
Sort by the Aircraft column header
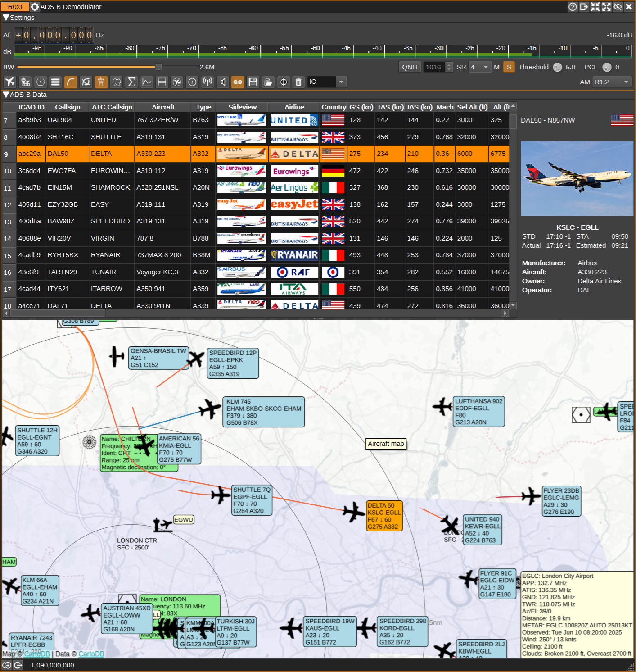coord(163,107)
